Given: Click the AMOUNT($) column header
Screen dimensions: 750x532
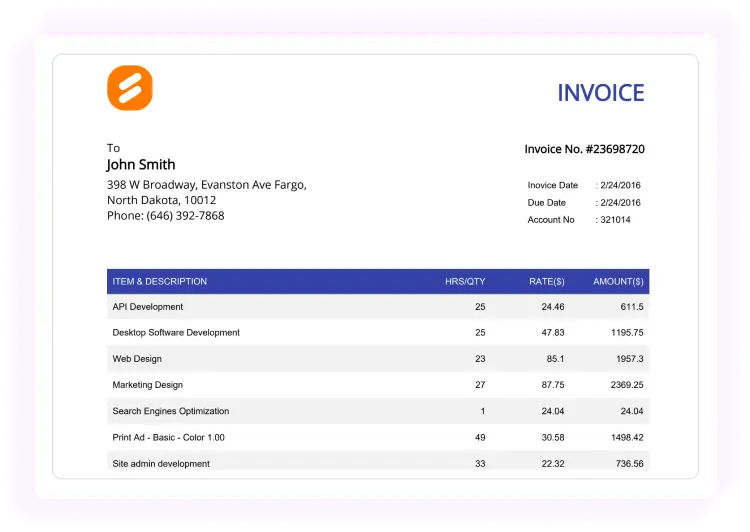Looking at the screenshot, I should tap(618, 282).
